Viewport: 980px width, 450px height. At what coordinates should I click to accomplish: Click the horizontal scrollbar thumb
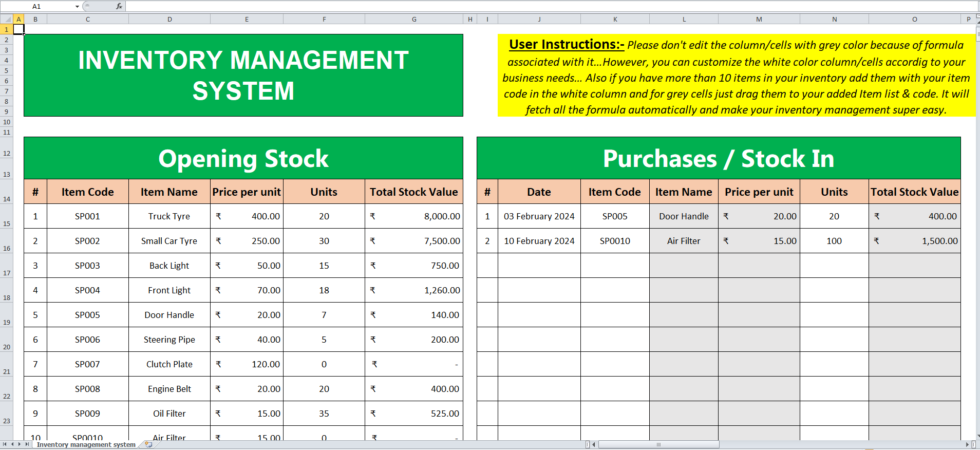tap(658, 444)
